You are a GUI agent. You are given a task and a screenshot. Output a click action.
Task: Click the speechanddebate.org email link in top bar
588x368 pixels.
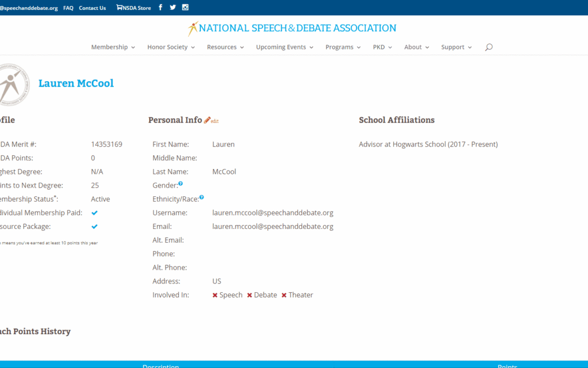point(29,8)
